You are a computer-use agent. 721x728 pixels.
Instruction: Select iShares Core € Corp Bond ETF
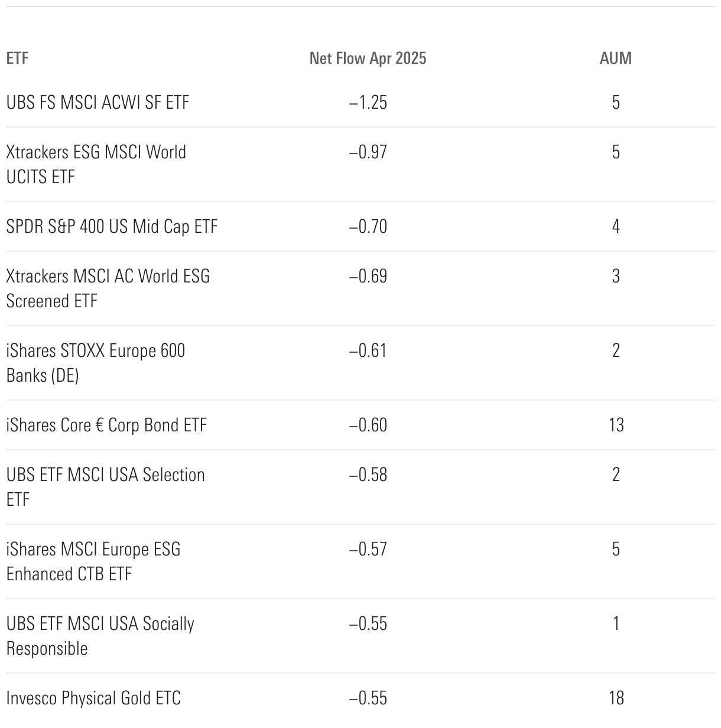[106, 425]
